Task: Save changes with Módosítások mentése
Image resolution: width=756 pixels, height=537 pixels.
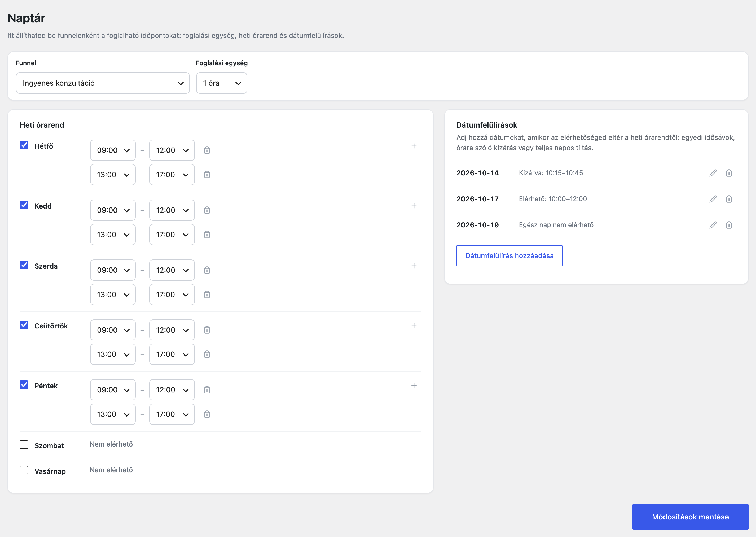Action: point(690,517)
